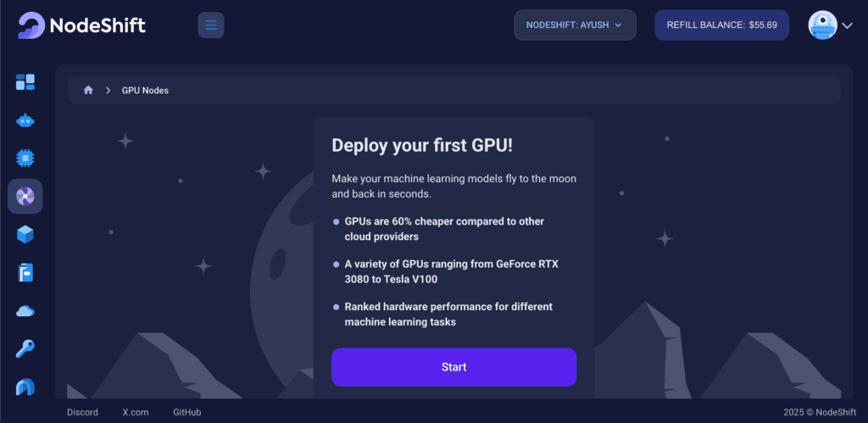The width and height of the screenshot is (868, 423).
Task: Click the Refill Balance button
Action: click(x=721, y=25)
